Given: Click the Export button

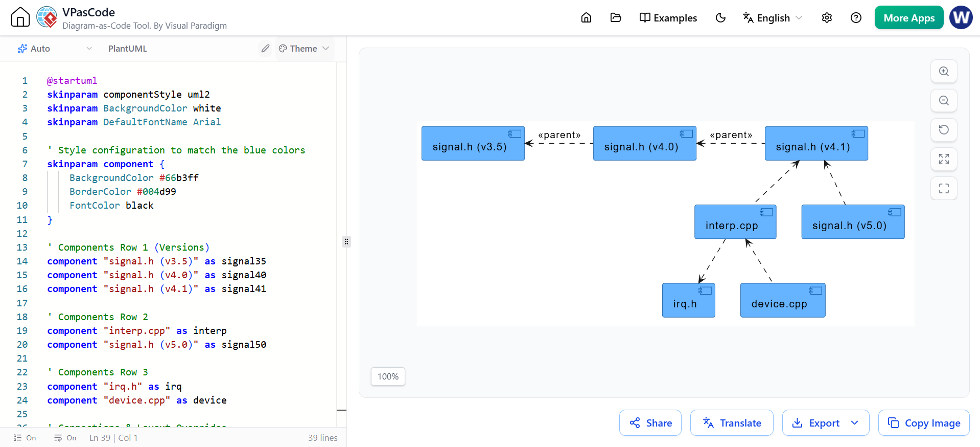Looking at the screenshot, I should [815, 423].
